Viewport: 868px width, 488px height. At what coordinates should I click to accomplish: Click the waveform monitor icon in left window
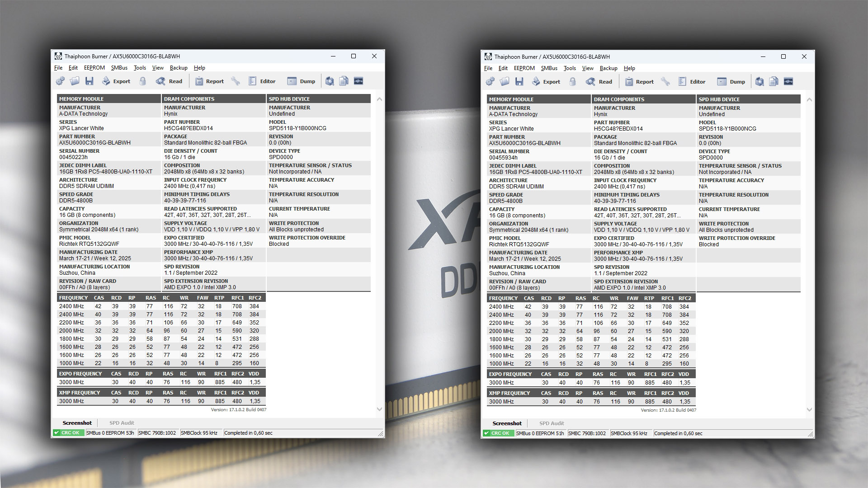(359, 81)
